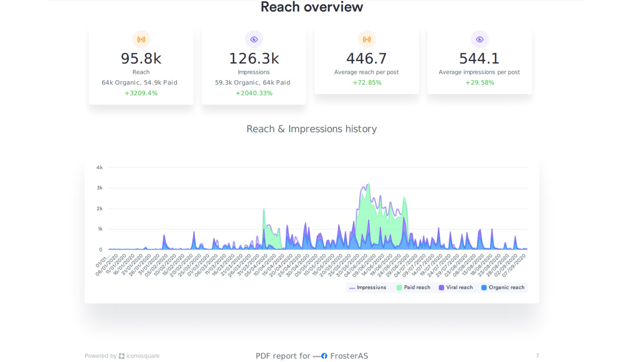Image resolution: width=644 pixels, height=362 pixels.
Task: Click the Reach & Impressions history title
Action: click(312, 129)
